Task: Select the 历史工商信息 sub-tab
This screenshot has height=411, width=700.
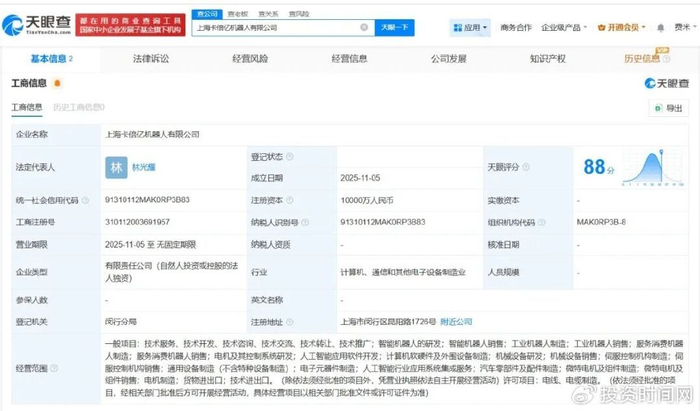Action: tap(79, 108)
